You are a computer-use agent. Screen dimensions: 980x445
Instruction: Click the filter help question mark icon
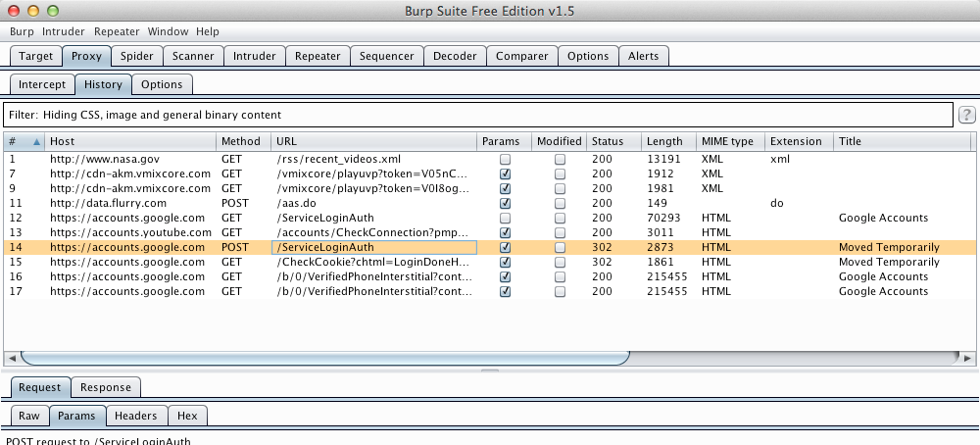[x=966, y=116]
